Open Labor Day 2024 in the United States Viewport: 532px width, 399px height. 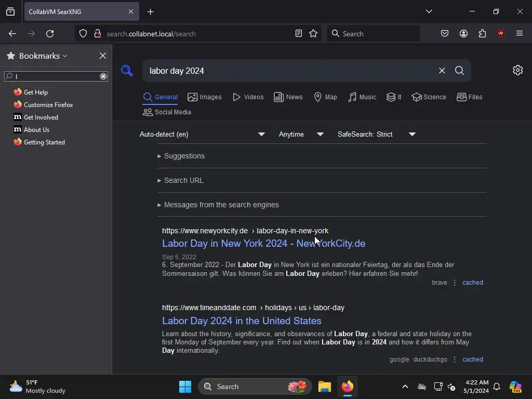click(x=242, y=321)
